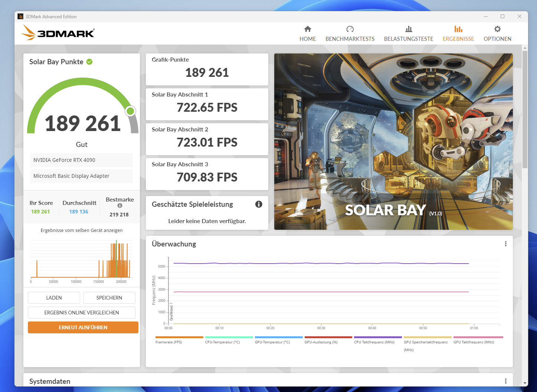This screenshot has height=392, width=537.
Task: Click the purple CPU frequency line in graph
Action: pos(321,263)
